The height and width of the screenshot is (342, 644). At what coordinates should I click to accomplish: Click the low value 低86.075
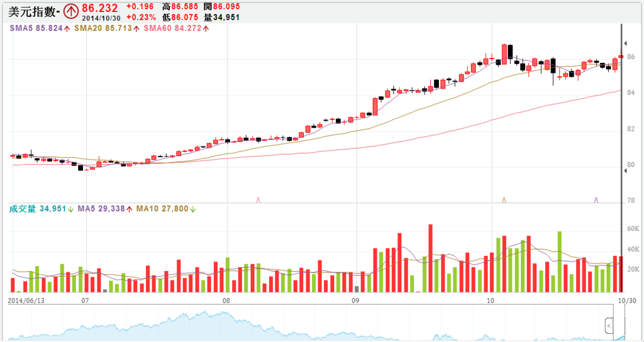(x=180, y=17)
